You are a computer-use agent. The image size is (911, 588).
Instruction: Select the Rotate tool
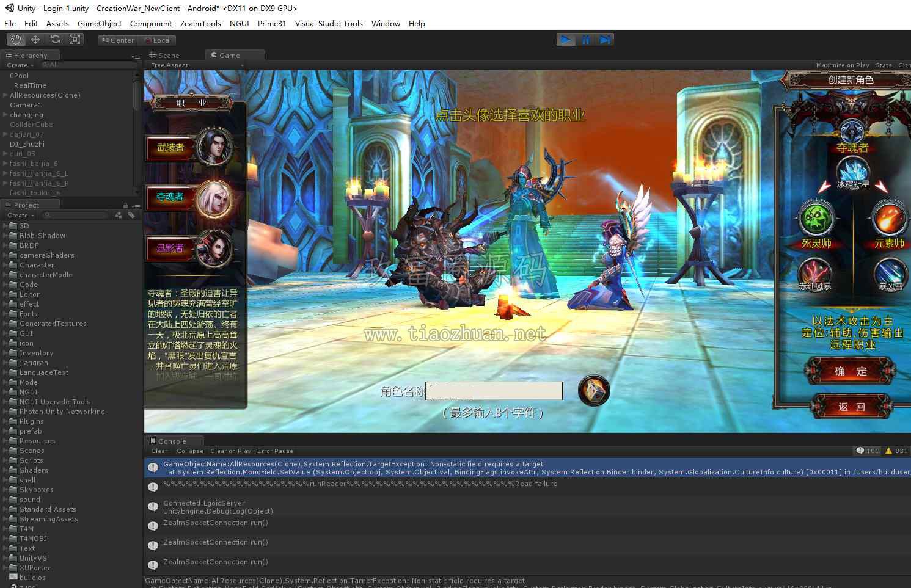(x=56, y=40)
